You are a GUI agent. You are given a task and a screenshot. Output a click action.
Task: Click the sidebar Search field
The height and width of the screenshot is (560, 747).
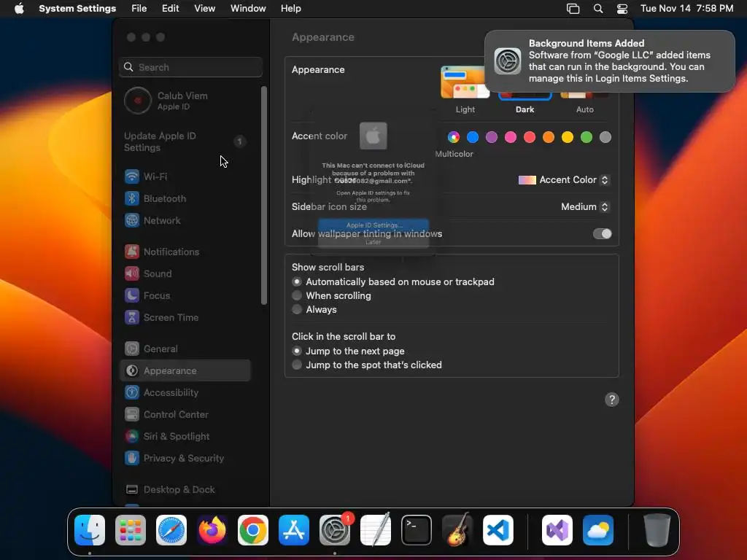click(190, 67)
